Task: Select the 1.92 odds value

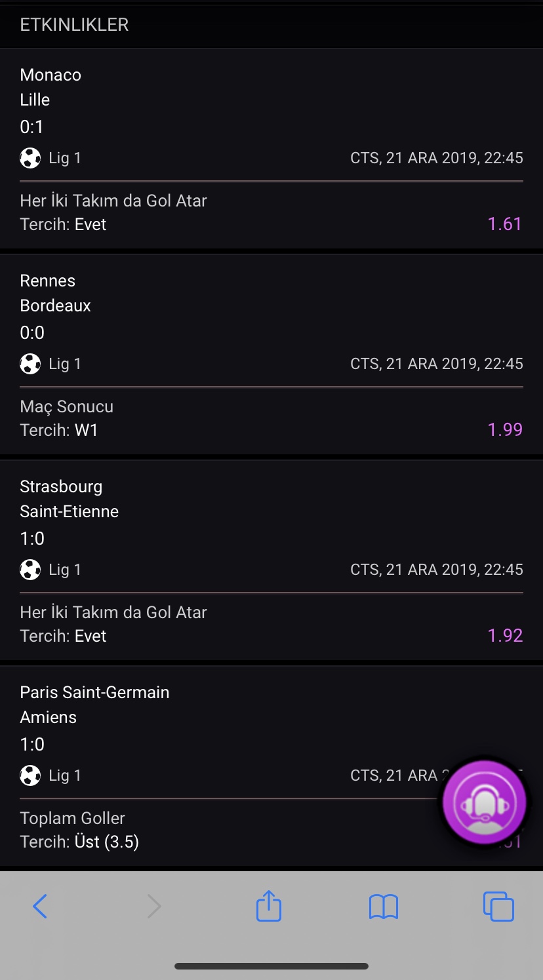Action: [505, 636]
